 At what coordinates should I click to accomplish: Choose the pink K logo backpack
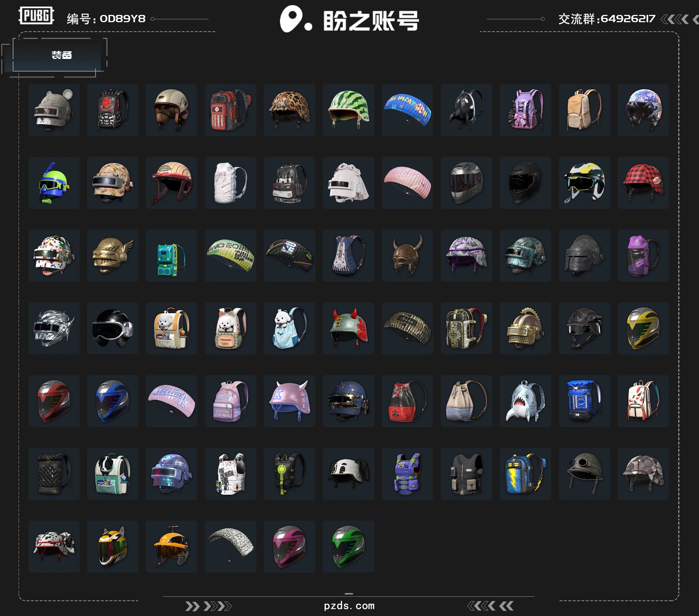point(230,401)
